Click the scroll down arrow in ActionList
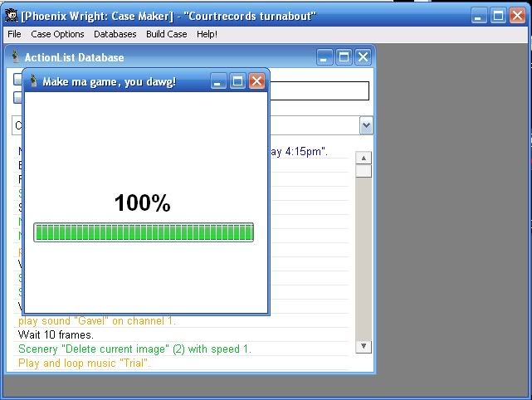Screen dimensions: 532x400 pos(364,346)
